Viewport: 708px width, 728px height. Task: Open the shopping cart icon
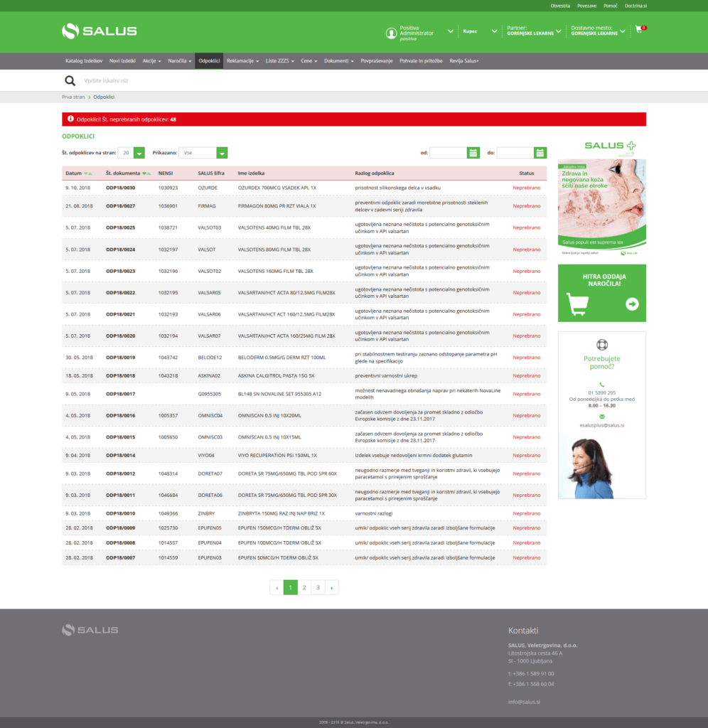(640, 28)
